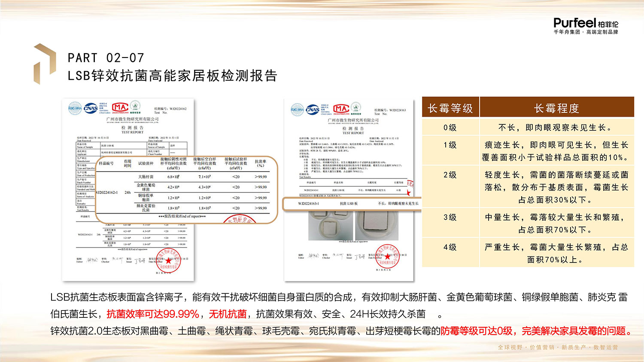Click 金黄色葡萄球菌 in the enlarged callout table
This screenshot has height=362, width=644.
coord(146,187)
